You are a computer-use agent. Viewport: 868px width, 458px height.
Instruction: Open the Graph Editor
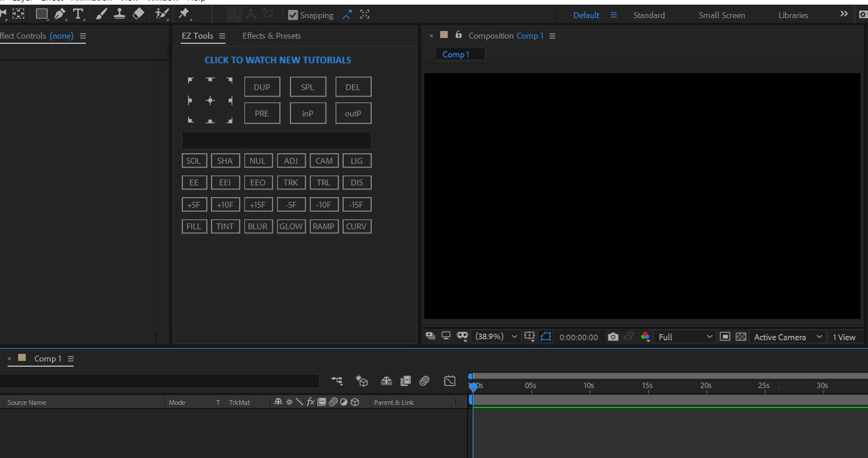[449, 381]
